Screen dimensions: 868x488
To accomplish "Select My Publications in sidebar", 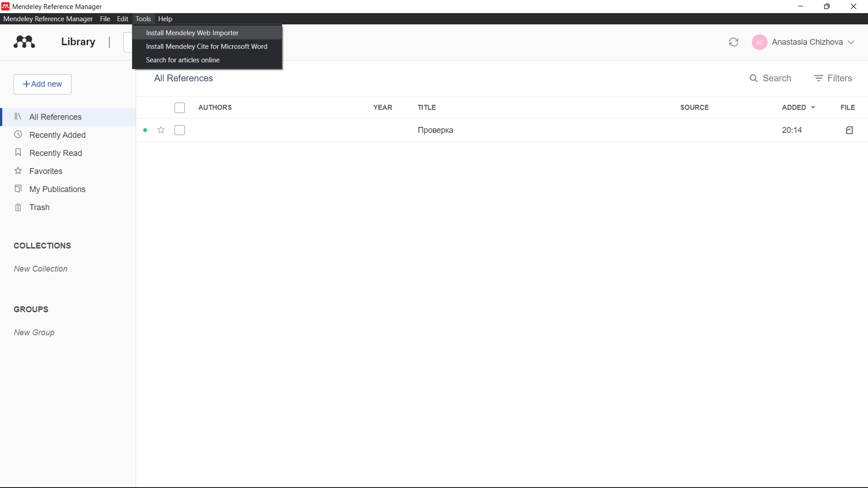I will (x=68, y=189).
